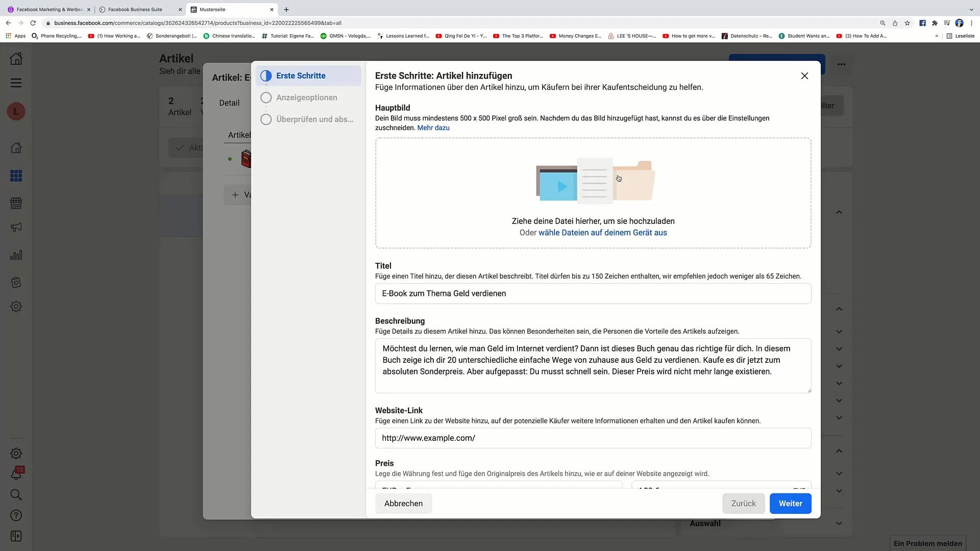This screenshot has width=980, height=551.
Task: Open Phone Recycling bookmark
Action: (x=57, y=36)
